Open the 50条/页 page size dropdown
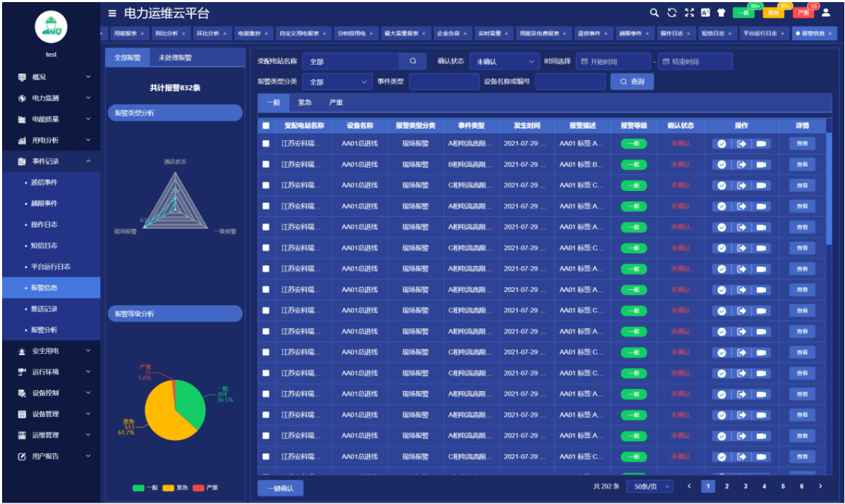Image resolution: width=845 pixels, height=504 pixels. [x=649, y=486]
